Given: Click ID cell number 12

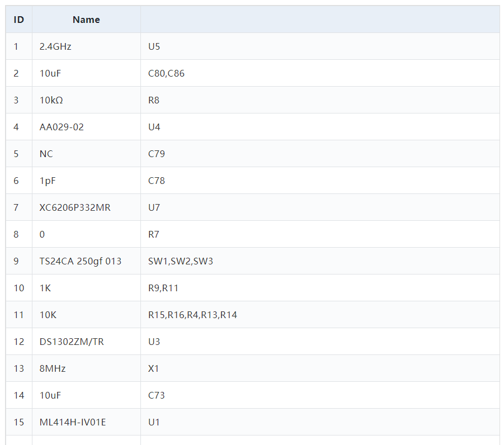Looking at the screenshot, I should pos(19,342).
